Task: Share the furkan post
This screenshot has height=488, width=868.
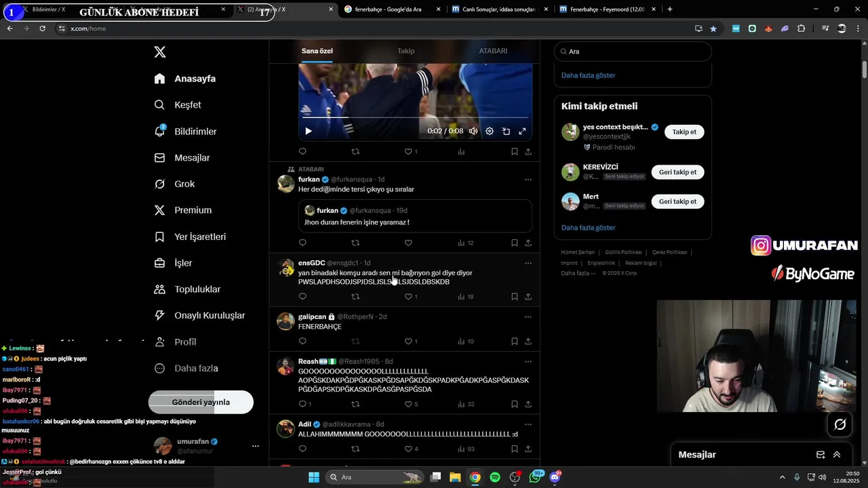Action: [x=528, y=243]
